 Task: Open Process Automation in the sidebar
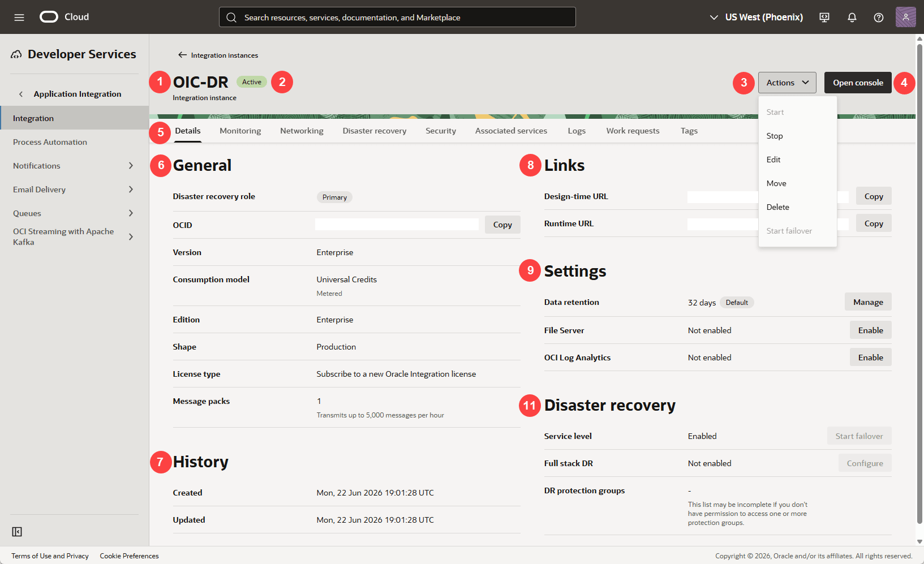tap(75, 142)
